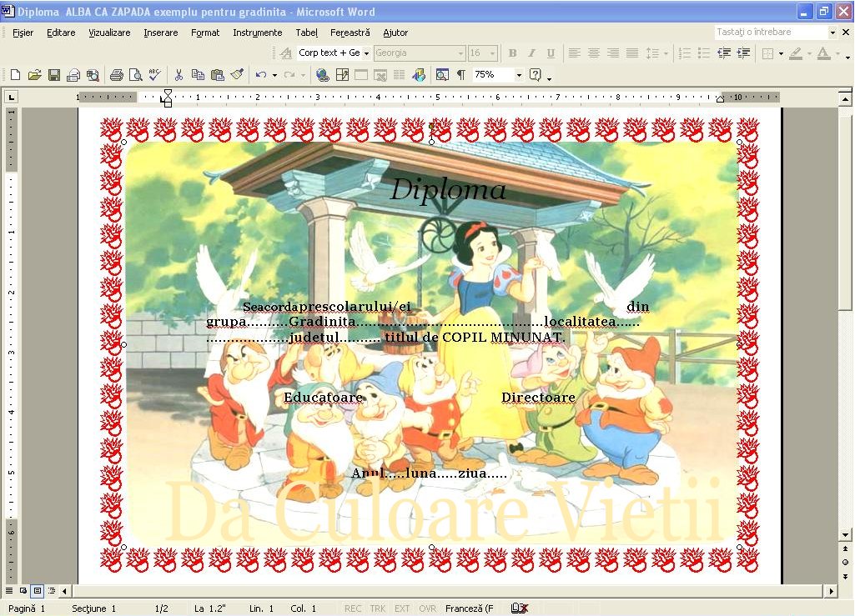The image size is (855, 616).
Task: Center the text alignment
Action: (x=594, y=53)
